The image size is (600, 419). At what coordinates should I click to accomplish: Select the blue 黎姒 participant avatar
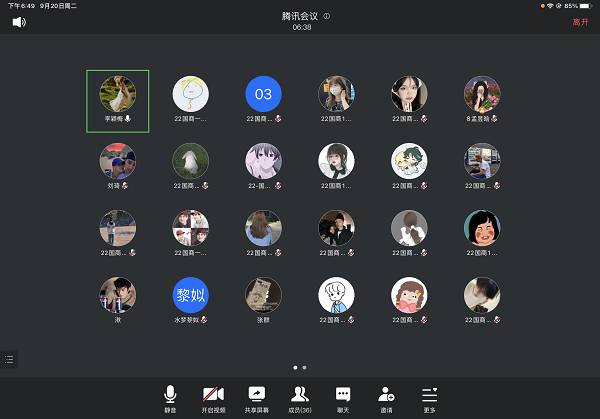point(191,295)
